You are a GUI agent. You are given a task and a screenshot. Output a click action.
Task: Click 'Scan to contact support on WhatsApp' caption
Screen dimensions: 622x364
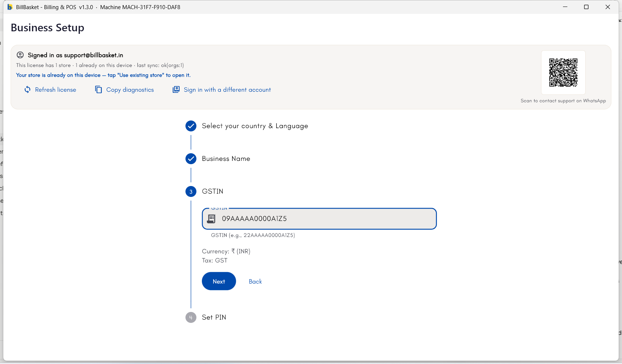pos(563,101)
